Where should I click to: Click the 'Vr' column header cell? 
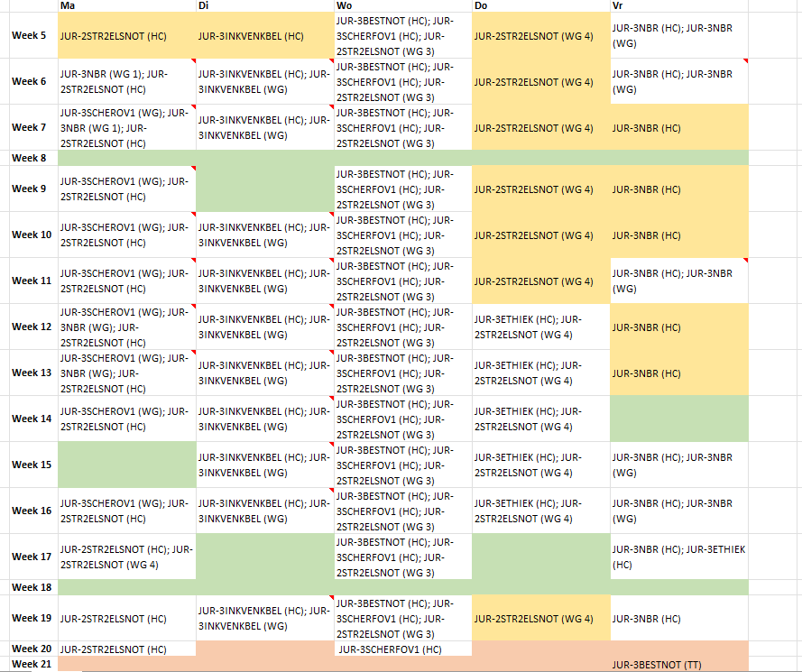point(678,6)
